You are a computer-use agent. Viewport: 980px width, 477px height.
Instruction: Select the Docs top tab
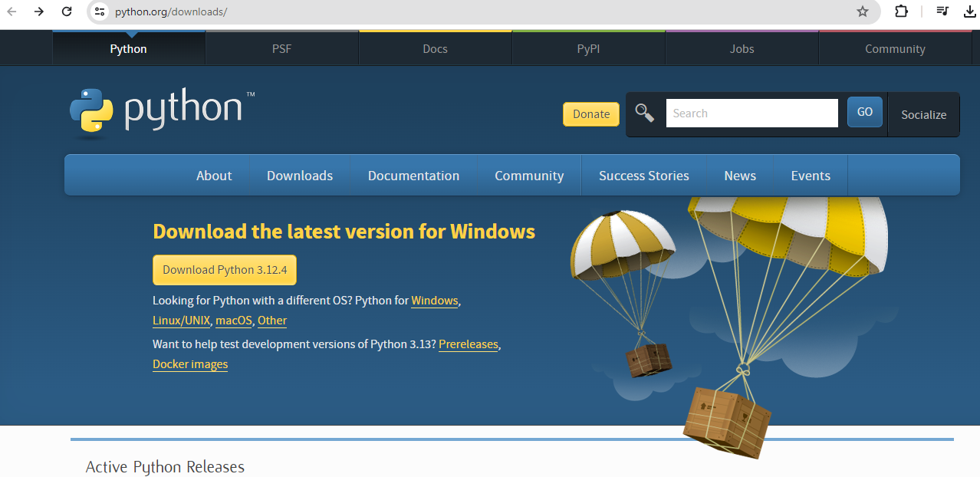tap(436, 48)
